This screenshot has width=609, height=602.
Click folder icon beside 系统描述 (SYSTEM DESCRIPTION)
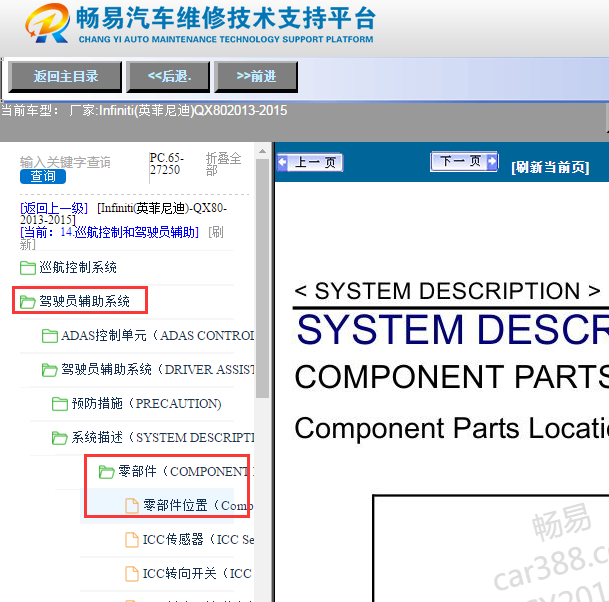(x=59, y=438)
